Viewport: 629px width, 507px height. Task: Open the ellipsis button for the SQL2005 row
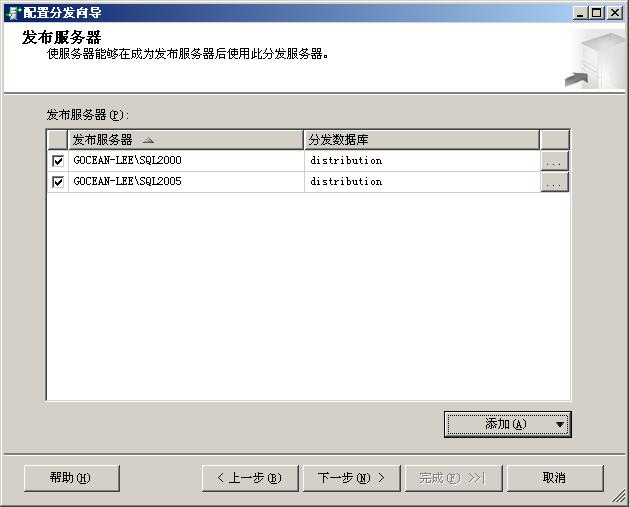tap(554, 182)
